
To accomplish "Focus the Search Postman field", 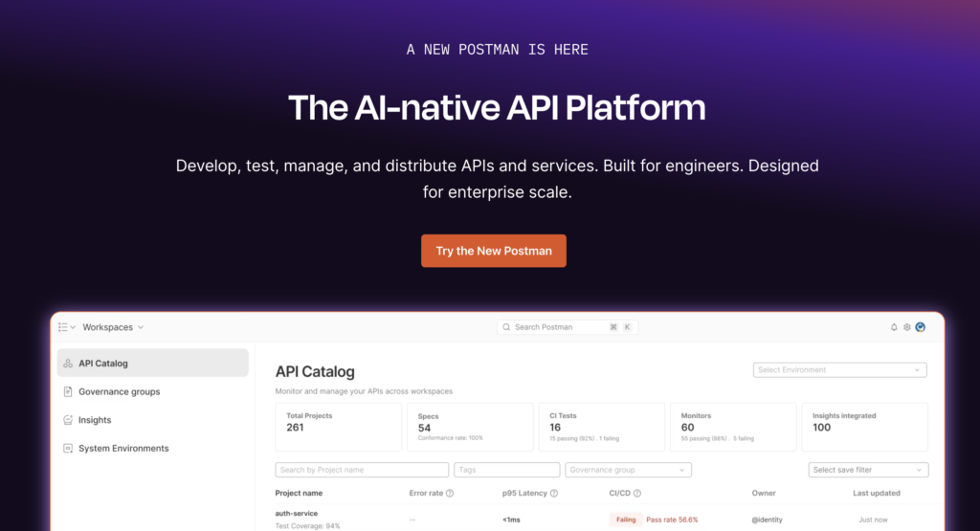I will [567, 326].
